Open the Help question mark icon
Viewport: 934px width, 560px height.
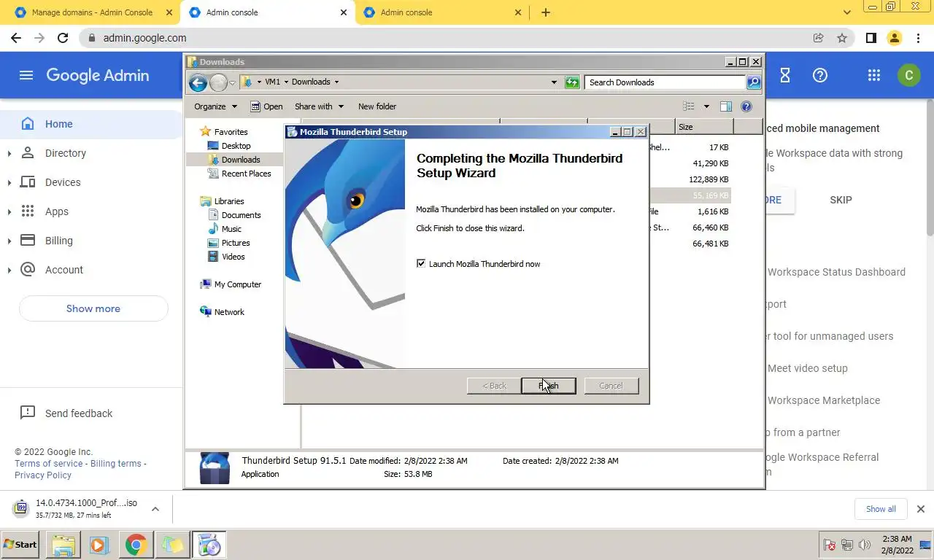point(820,75)
